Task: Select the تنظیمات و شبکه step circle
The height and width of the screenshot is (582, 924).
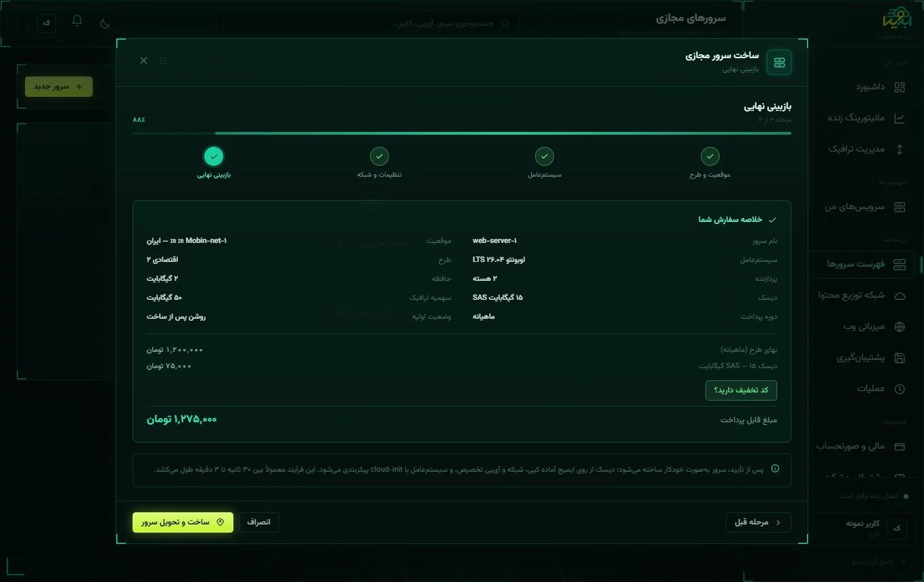Action: pos(379,156)
